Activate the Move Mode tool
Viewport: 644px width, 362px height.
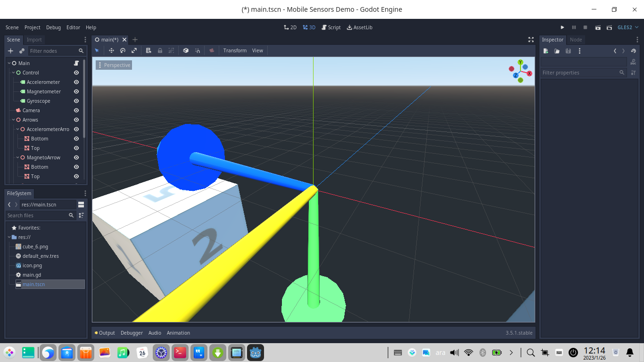coord(111,50)
